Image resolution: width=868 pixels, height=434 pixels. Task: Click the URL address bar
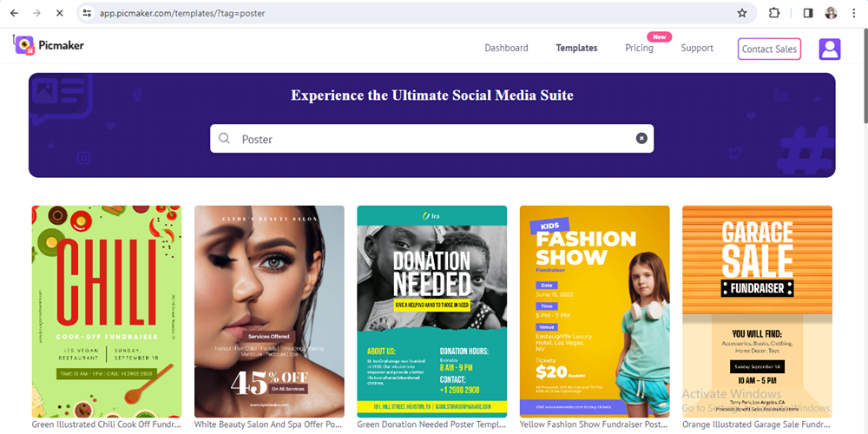pos(415,13)
